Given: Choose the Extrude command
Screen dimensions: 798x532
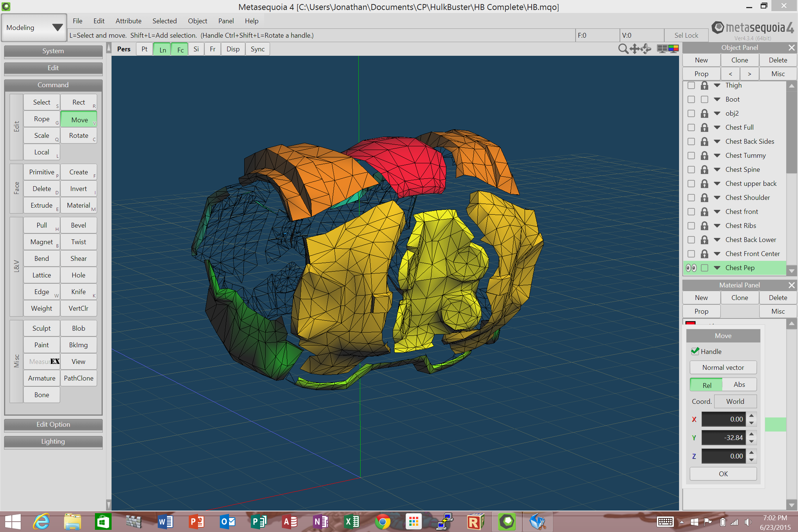Looking at the screenshot, I should tap(42, 205).
